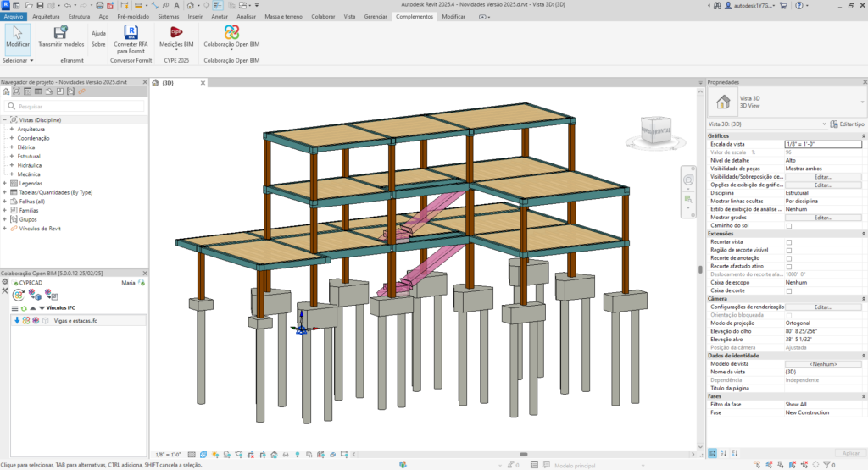The width and height of the screenshot is (868, 470).
Task: Enable the Caminho do sol checkbox
Action: [x=789, y=226]
